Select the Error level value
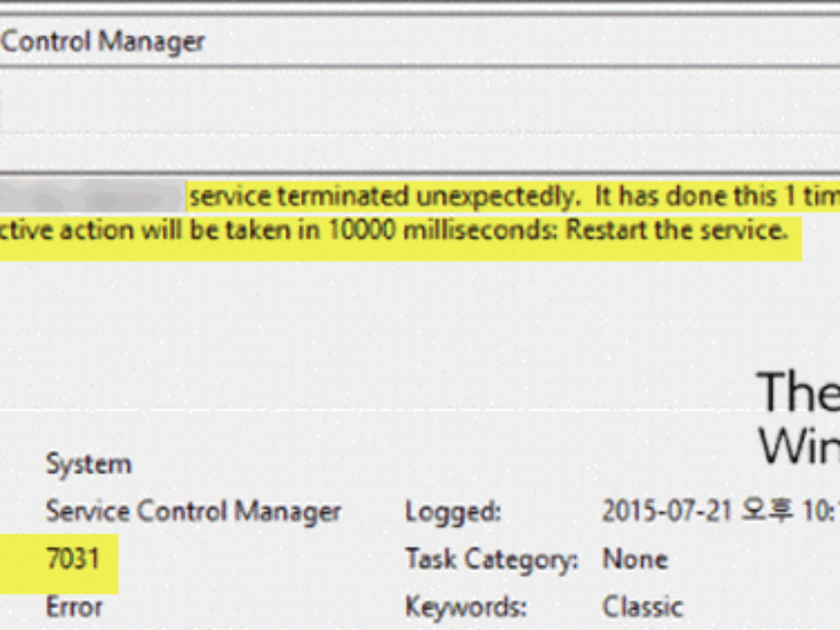The image size is (840, 630). coord(73,607)
